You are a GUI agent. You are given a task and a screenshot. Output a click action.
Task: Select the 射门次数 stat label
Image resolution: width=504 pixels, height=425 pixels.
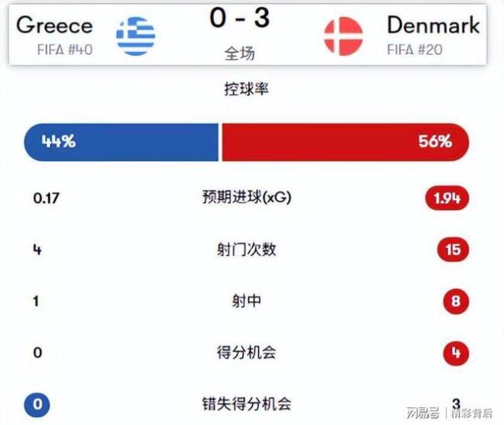246,250
